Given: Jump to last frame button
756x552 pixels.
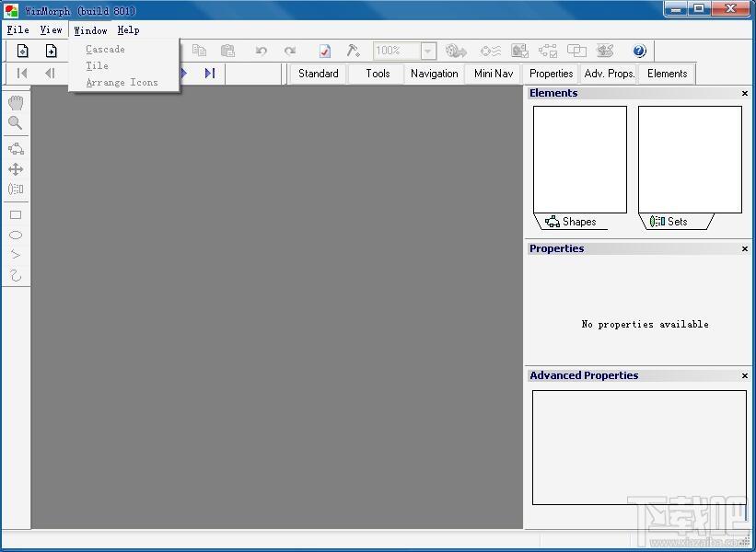Looking at the screenshot, I should click(x=210, y=74).
